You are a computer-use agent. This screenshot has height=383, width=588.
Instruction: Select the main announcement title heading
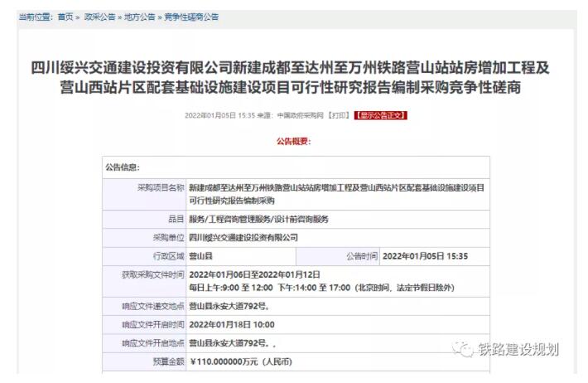(x=290, y=78)
